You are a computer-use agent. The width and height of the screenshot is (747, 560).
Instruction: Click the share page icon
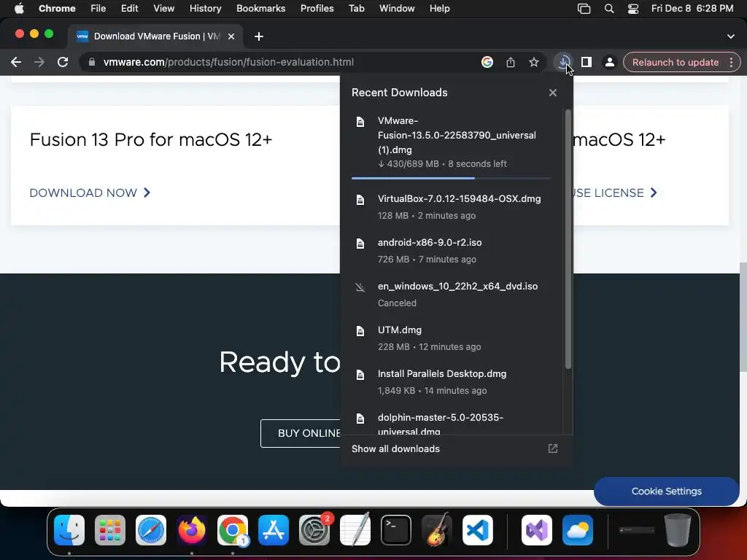point(510,62)
